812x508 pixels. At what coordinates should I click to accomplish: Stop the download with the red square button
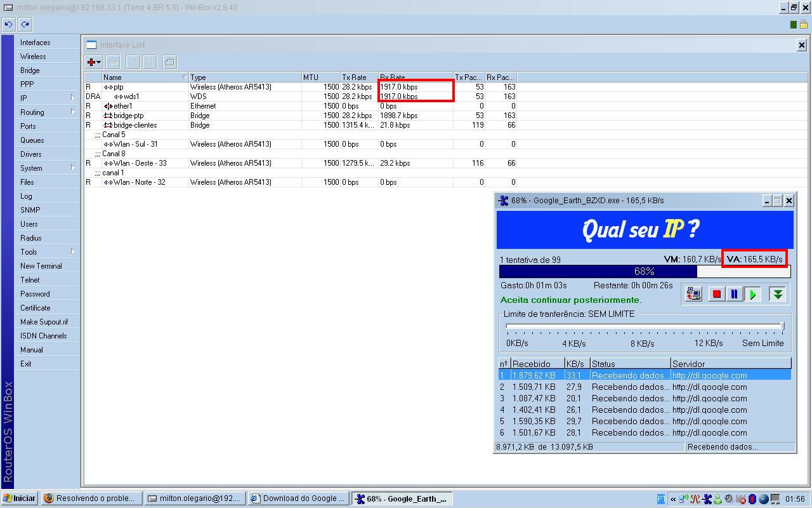click(x=716, y=294)
